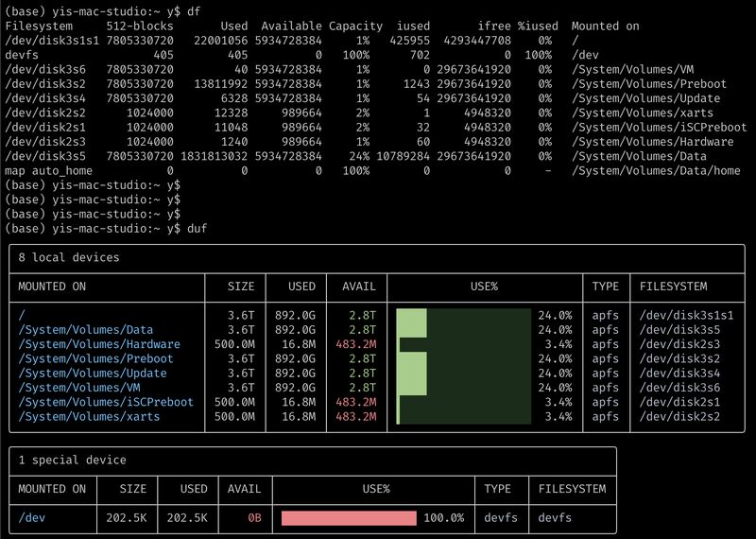Screen dimensions: 756x539
Task: Click "3.4%" in the xarts row
Action: 558,417
